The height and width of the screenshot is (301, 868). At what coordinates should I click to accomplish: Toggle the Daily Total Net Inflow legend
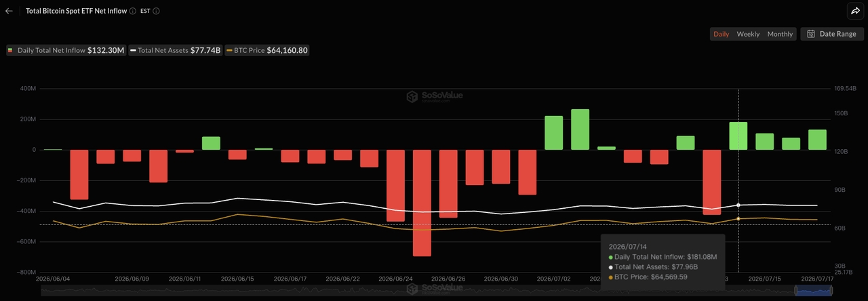pyautogui.click(x=66, y=50)
